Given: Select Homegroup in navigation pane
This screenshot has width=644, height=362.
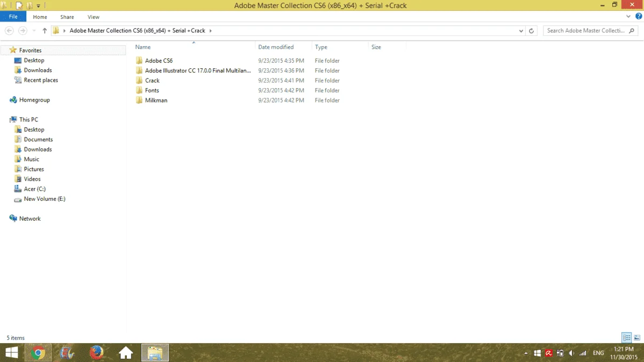Looking at the screenshot, I should click(34, 100).
